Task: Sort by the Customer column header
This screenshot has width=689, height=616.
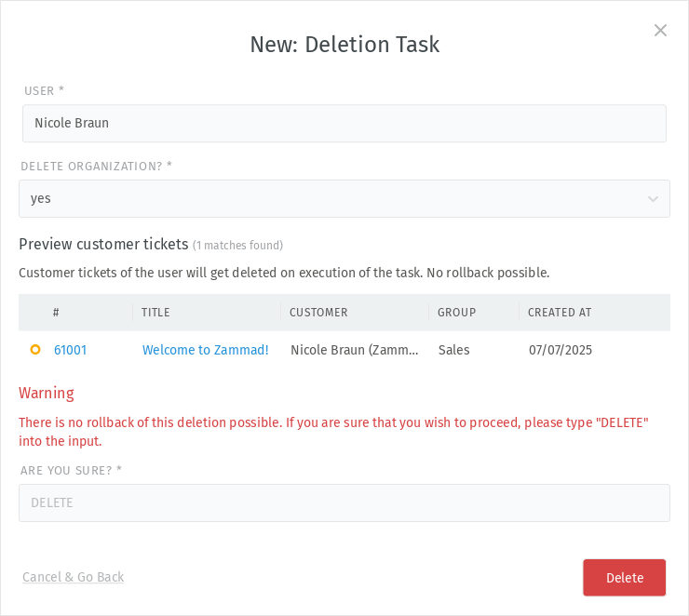Action: coord(318,312)
